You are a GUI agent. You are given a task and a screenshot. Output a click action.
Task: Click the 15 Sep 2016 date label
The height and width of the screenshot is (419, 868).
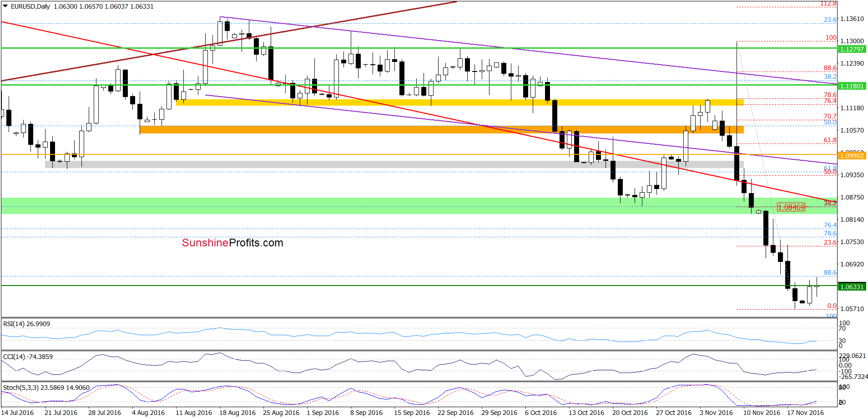[412, 413]
